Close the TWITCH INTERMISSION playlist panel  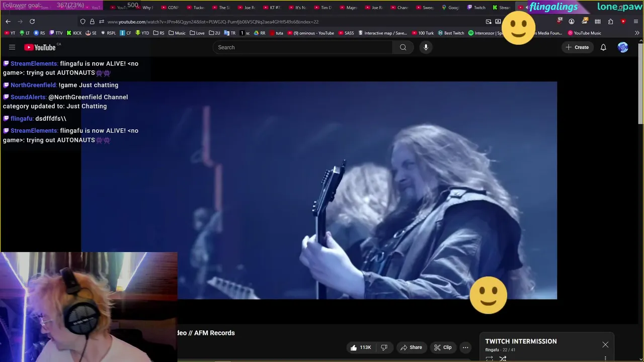(605, 345)
